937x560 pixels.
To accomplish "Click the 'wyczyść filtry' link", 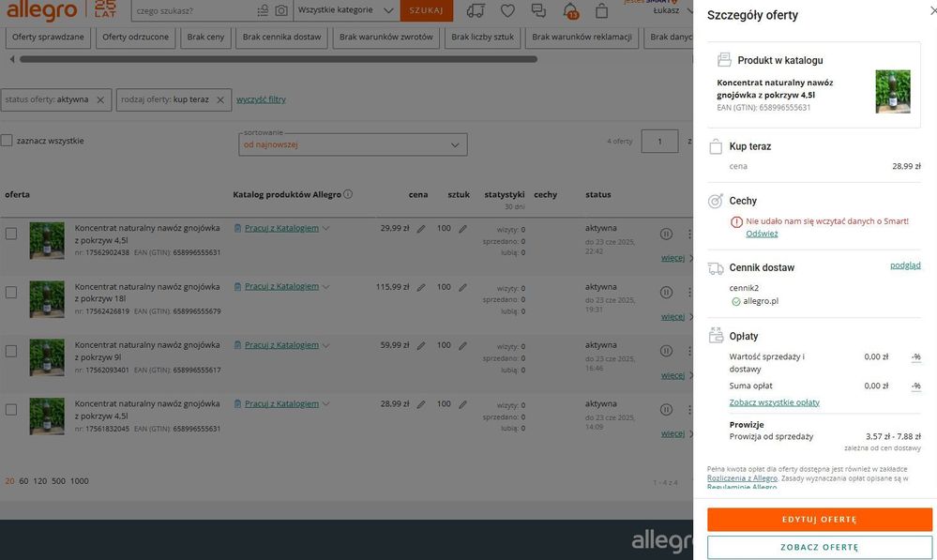I will (261, 99).
